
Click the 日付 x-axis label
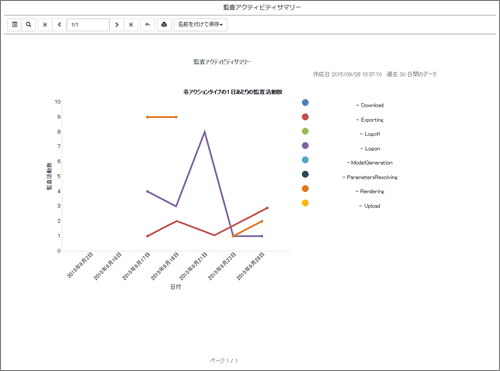(x=176, y=287)
